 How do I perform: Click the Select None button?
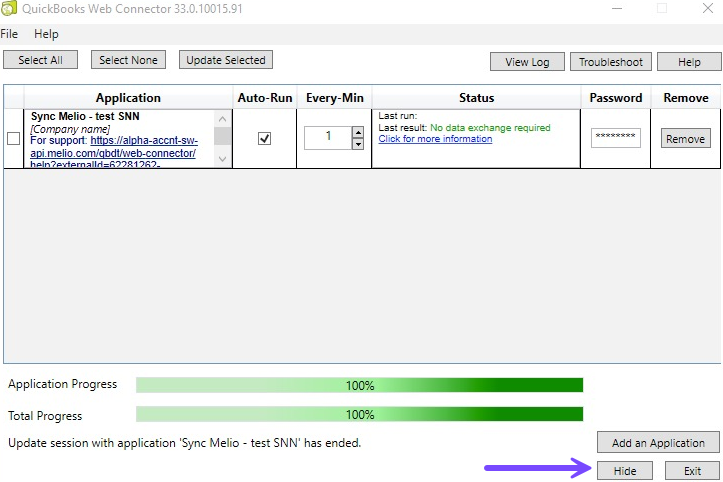(x=129, y=60)
